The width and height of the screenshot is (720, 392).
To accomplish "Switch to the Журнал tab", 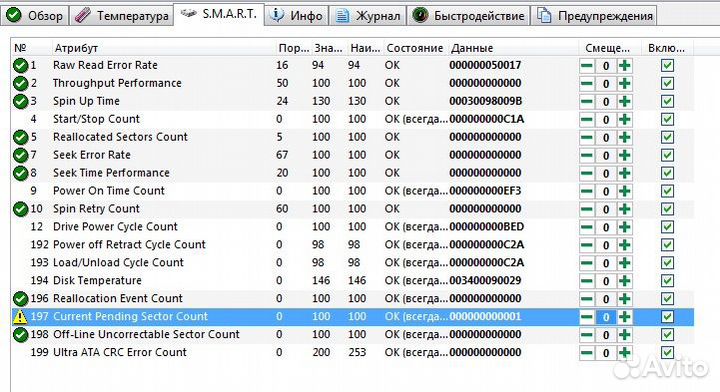I will point(368,16).
